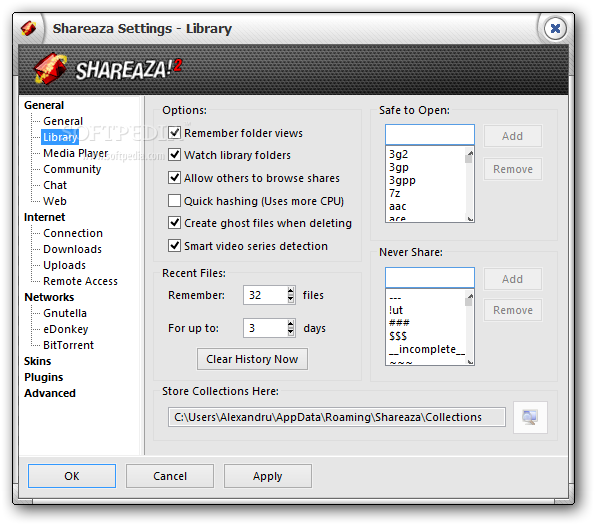Go to Chat settings
Image resolution: width=595 pixels, height=525 pixels.
coord(55,185)
